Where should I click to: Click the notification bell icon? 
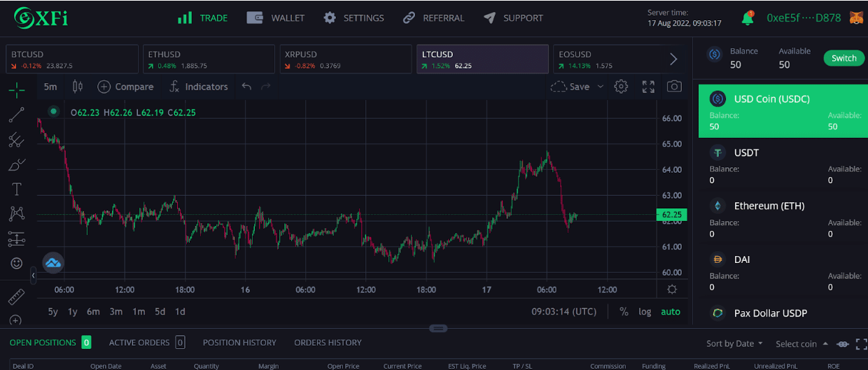748,18
